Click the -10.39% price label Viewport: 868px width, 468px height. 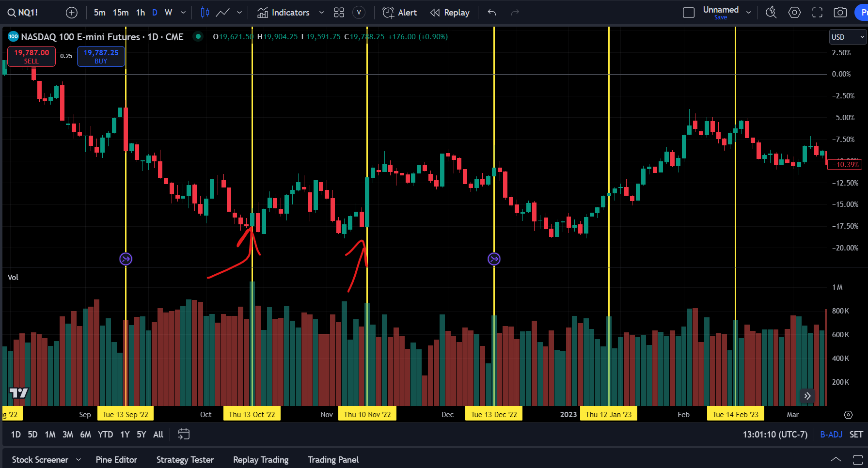pyautogui.click(x=845, y=165)
